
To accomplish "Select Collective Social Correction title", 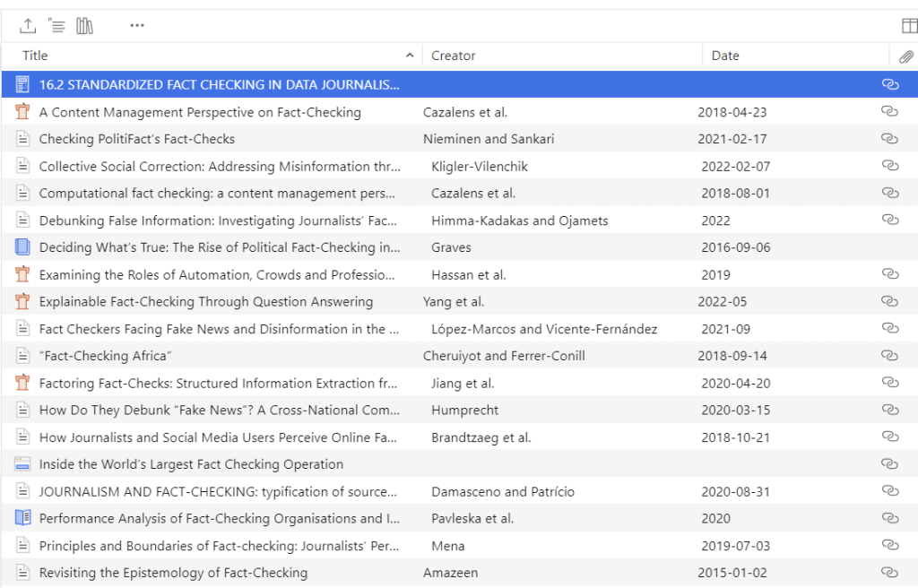I will (x=220, y=167).
